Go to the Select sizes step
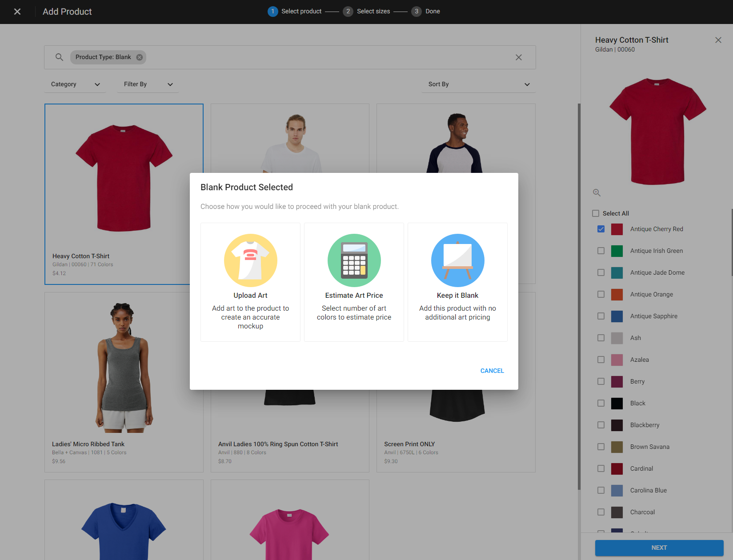The image size is (733, 560). pyautogui.click(x=367, y=12)
